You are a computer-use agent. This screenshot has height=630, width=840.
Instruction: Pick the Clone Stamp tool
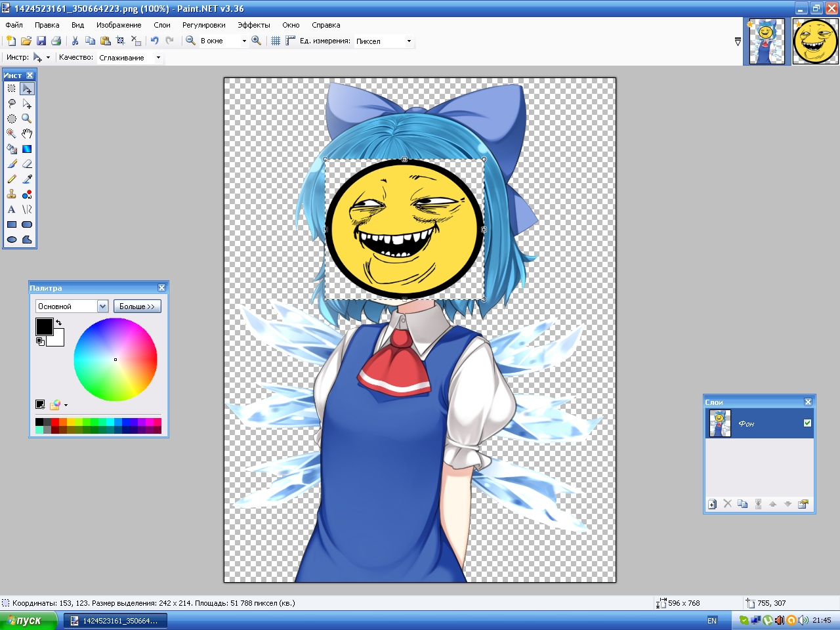click(12, 194)
